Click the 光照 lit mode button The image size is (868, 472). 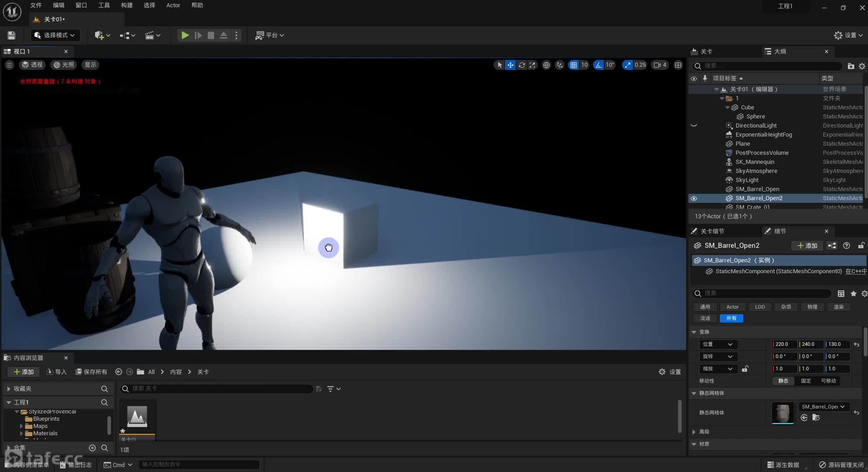(x=63, y=65)
